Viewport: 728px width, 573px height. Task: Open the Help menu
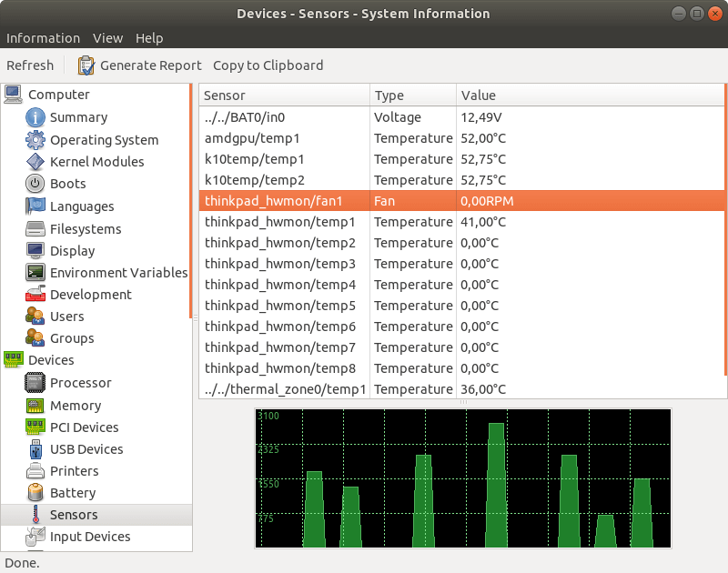coord(149,38)
